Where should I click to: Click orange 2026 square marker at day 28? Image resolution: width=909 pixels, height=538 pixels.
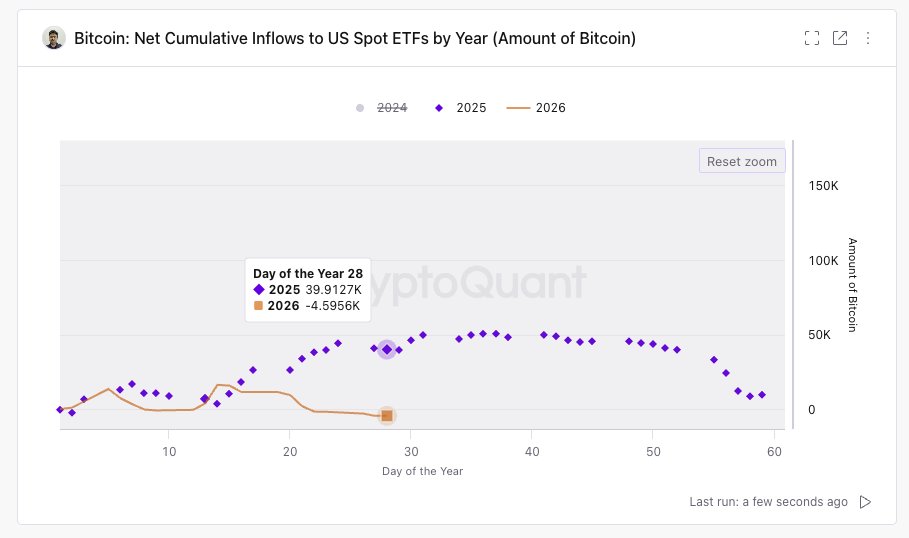click(x=387, y=416)
